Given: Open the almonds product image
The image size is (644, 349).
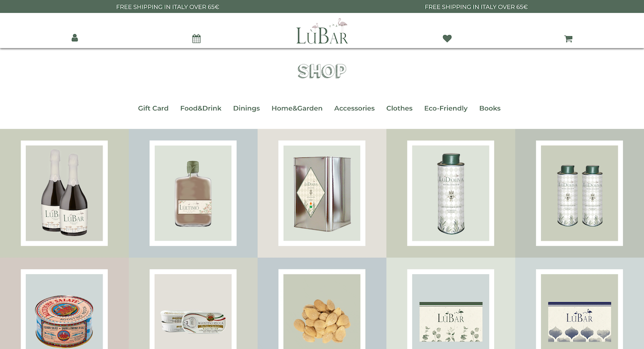Looking at the screenshot, I should (322, 309).
